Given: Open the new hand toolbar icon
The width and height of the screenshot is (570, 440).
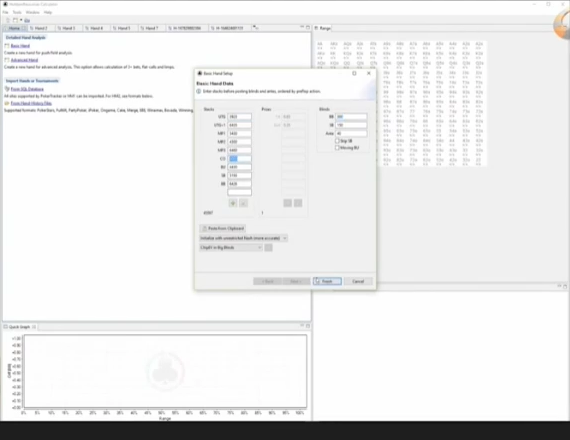Looking at the screenshot, I should (x=15, y=20).
